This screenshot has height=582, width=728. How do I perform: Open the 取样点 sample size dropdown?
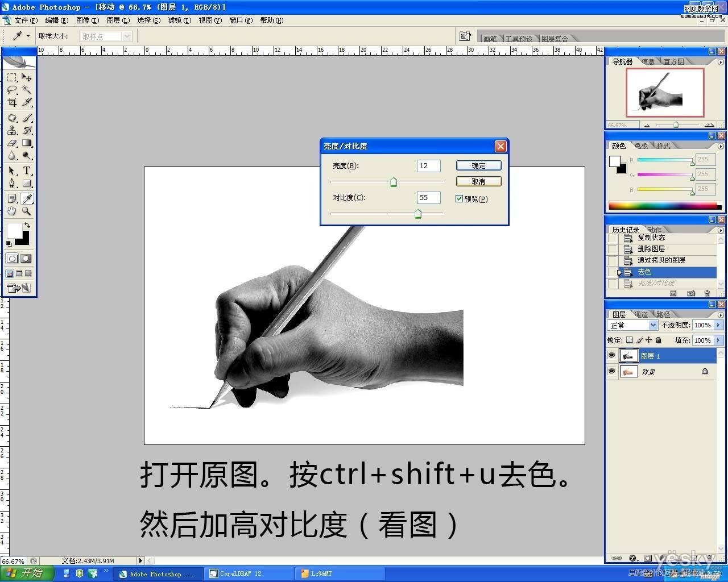(106, 36)
